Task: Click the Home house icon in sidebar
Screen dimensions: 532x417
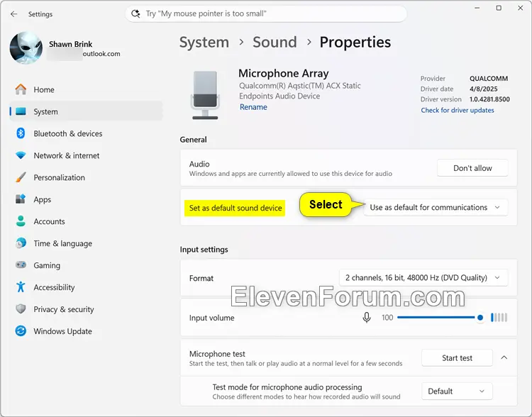Action: point(21,89)
